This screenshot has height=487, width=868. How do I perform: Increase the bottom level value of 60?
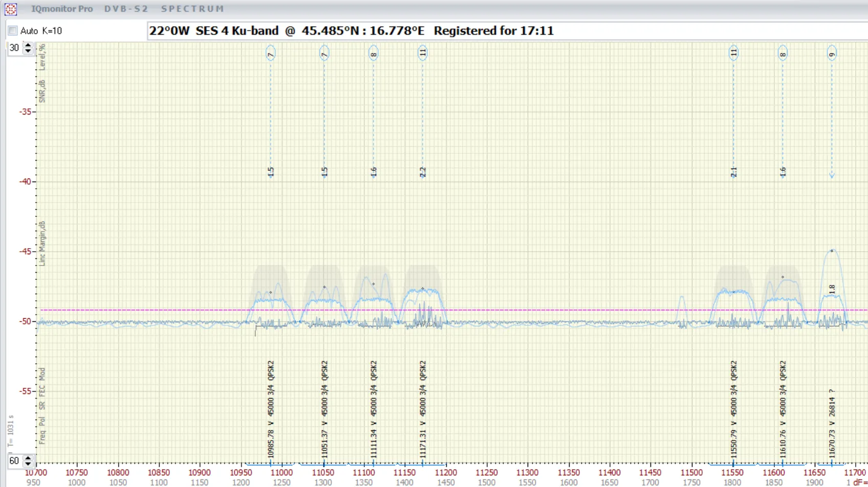pos(28,458)
